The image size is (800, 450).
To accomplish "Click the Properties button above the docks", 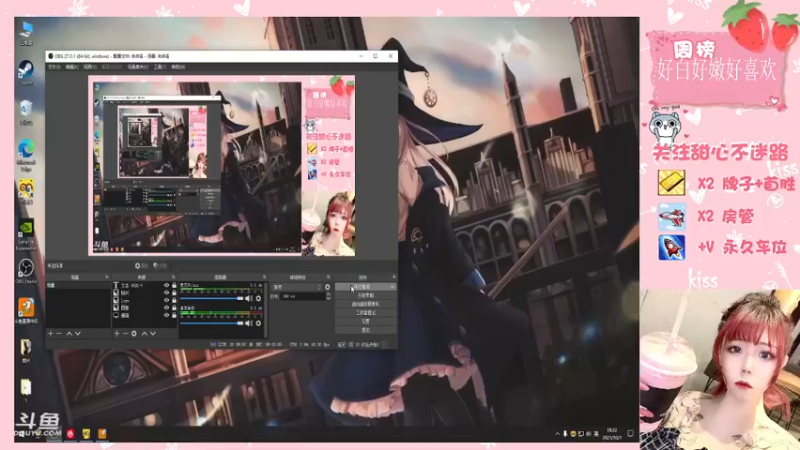I will coord(141,266).
